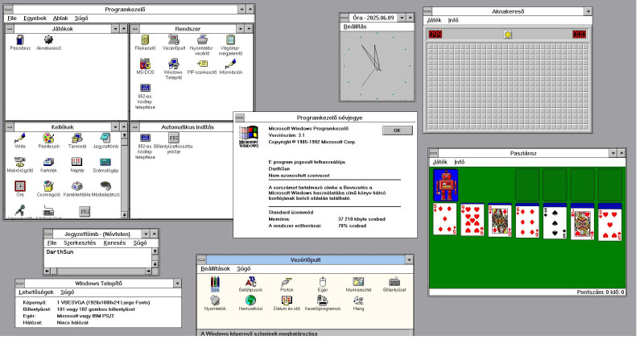Click the robot card deck in Pasziánsz
The image size is (644, 344).
(x=445, y=185)
